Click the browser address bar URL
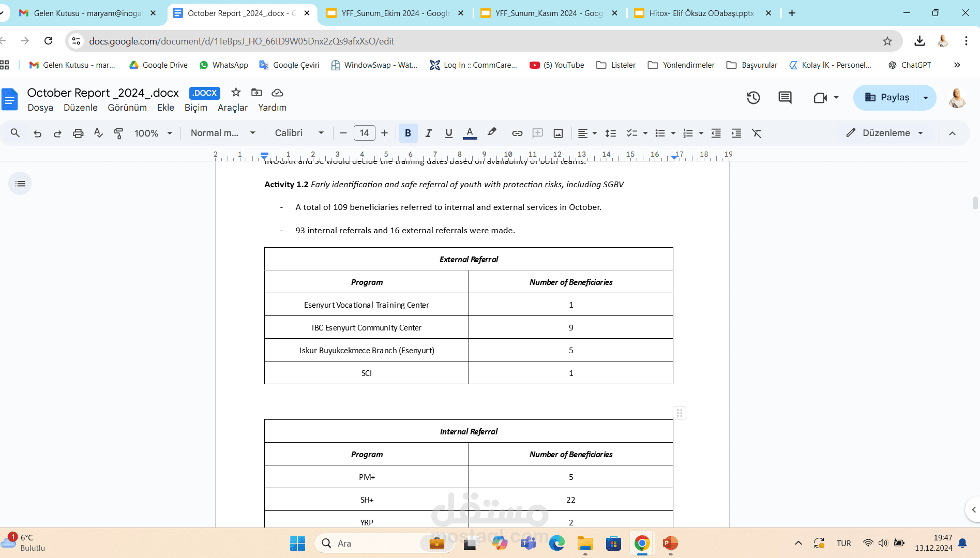Screen dimensions: 980x558 [241, 41]
